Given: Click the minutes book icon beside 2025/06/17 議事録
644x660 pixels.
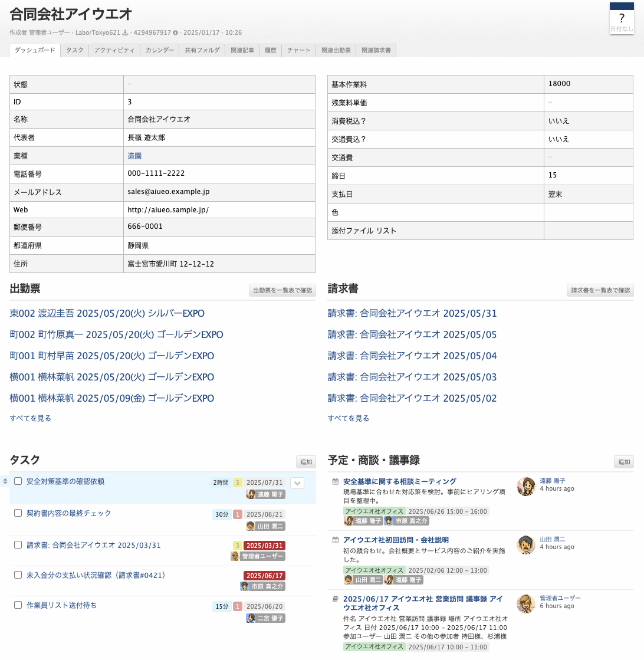Looking at the screenshot, I should [x=336, y=599].
